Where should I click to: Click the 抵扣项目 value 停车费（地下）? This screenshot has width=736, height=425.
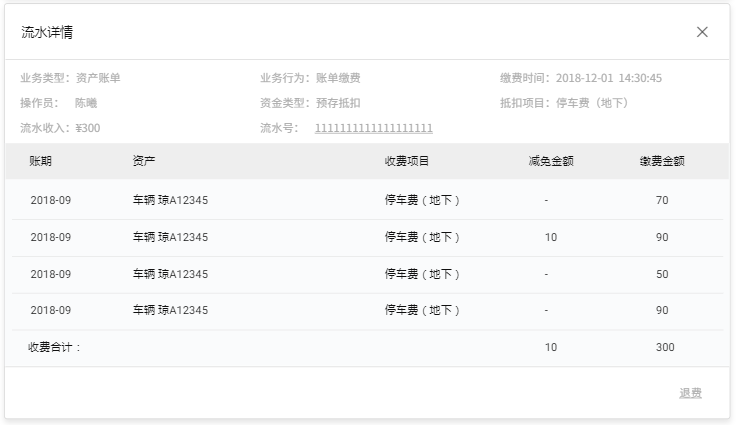595,103
